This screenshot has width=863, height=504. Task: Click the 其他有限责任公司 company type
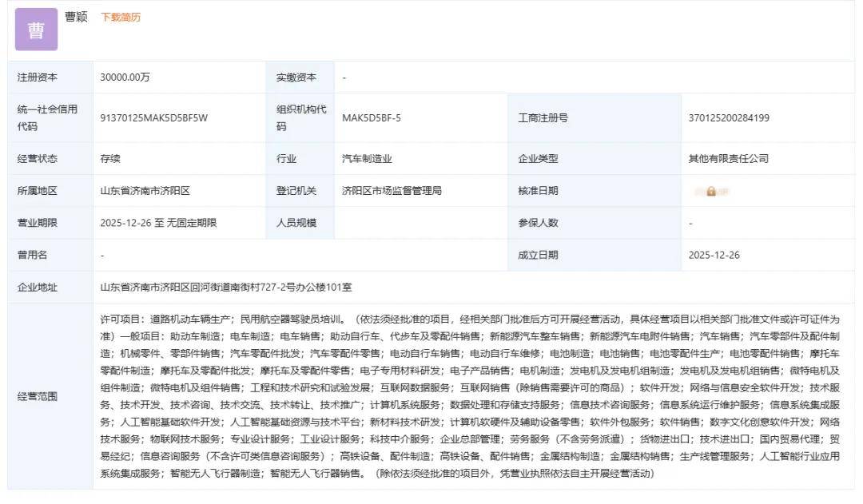point(728,159)
